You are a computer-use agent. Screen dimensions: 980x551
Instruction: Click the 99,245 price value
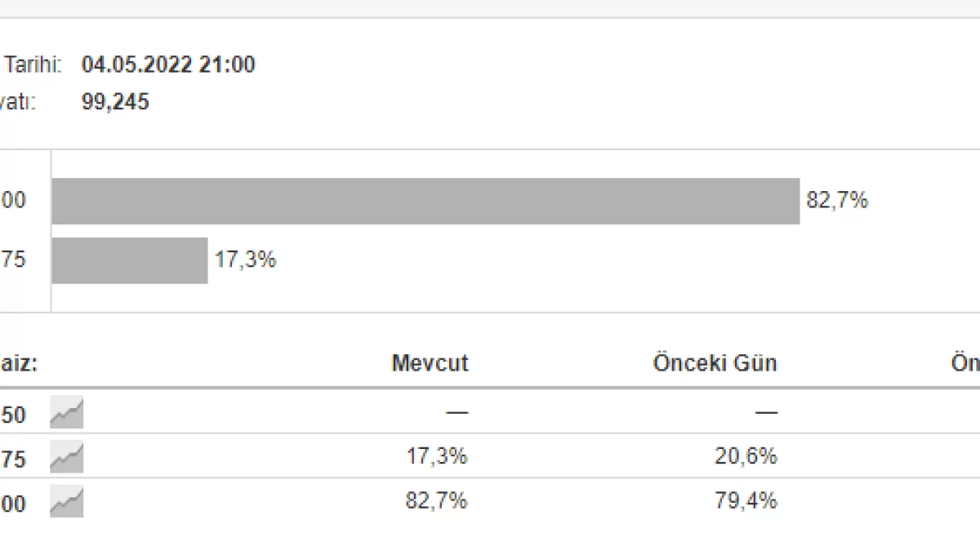click(115, 102)
